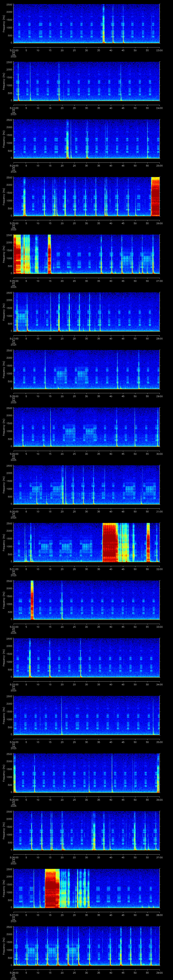
Task: Select the spectrogram panel starting at 5:28:00
Action: [x=87, y=369]
